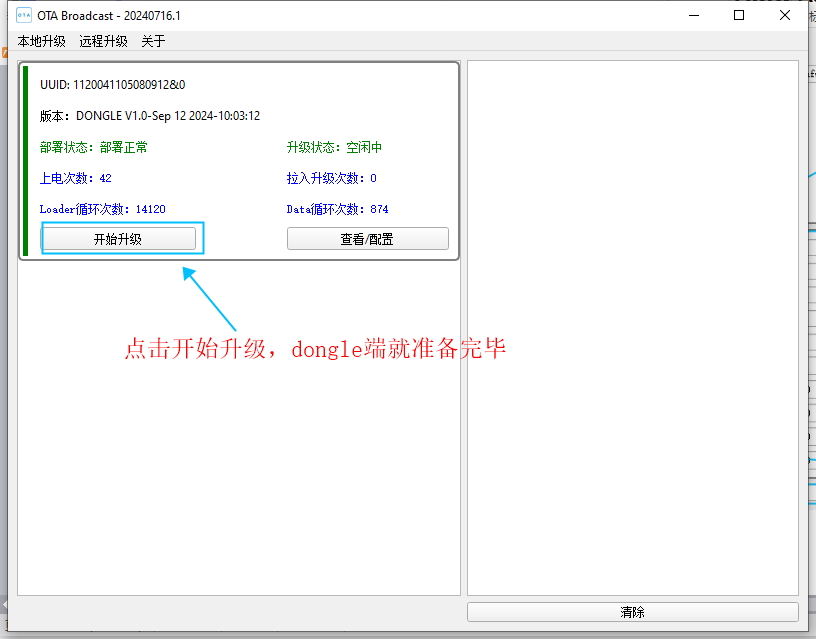Click the OTA app icon in title bar
816x639 pixels.
[24, 16]
